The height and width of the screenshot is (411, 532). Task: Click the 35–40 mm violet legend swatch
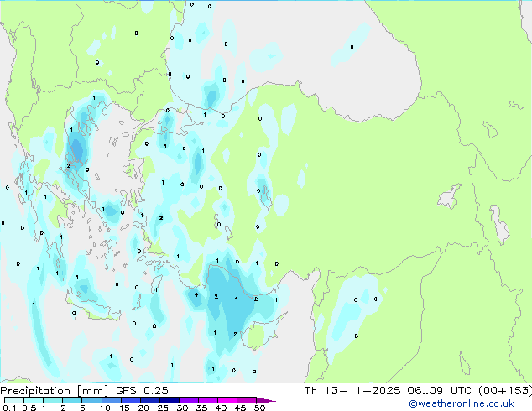(x=208, y=400)
